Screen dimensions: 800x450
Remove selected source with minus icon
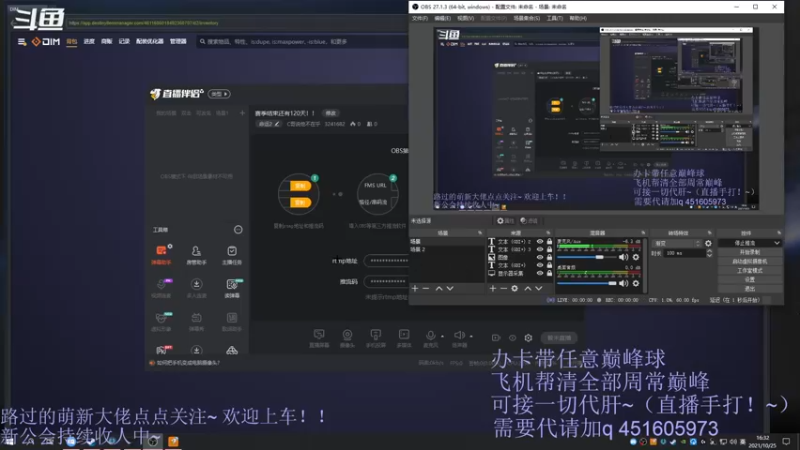pos(504,288)
